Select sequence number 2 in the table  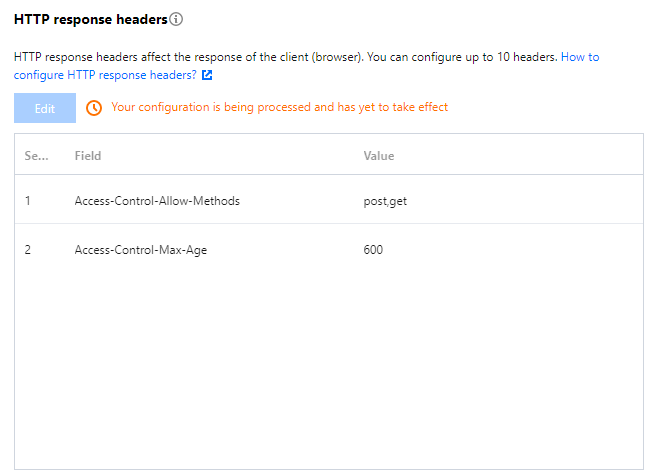[x=28, y=250]
